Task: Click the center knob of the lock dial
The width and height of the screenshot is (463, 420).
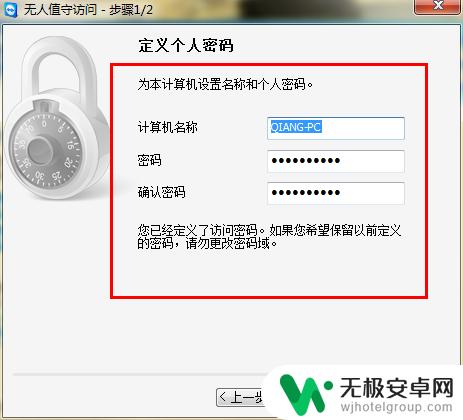Action: [x=40, y=151]
